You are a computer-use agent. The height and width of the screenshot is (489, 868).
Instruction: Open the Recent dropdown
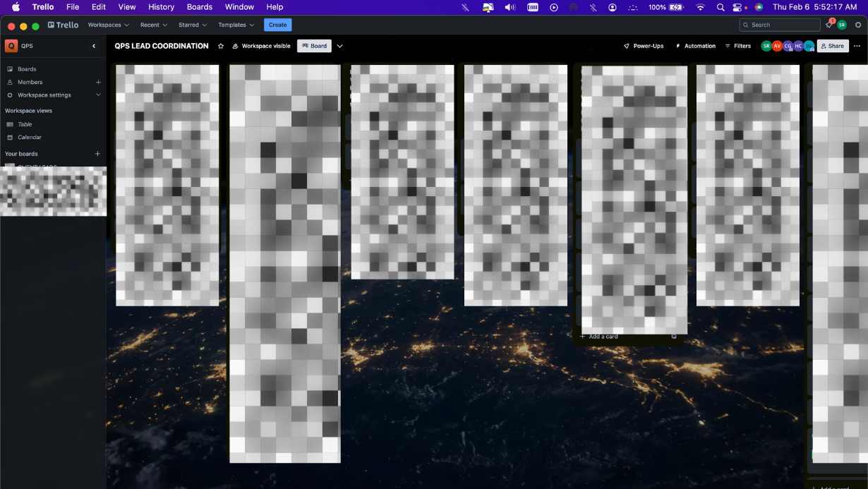tap(154, 25)
